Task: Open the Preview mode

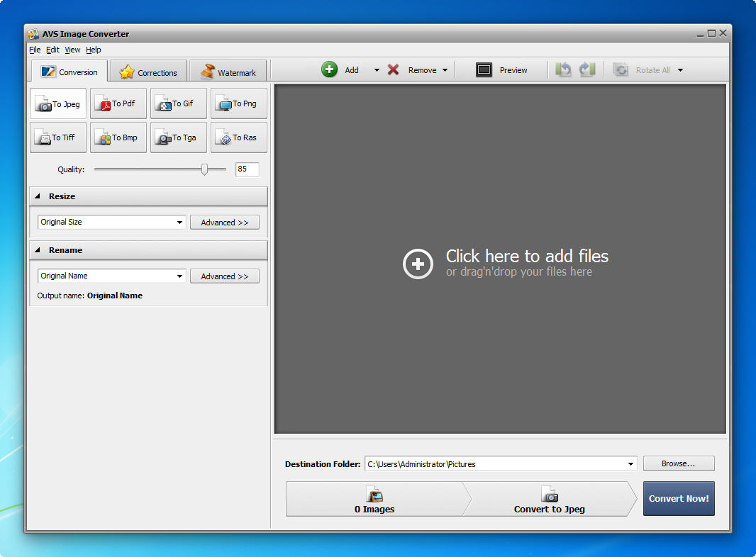Action: pyautogui.click(x=501, y=70)
